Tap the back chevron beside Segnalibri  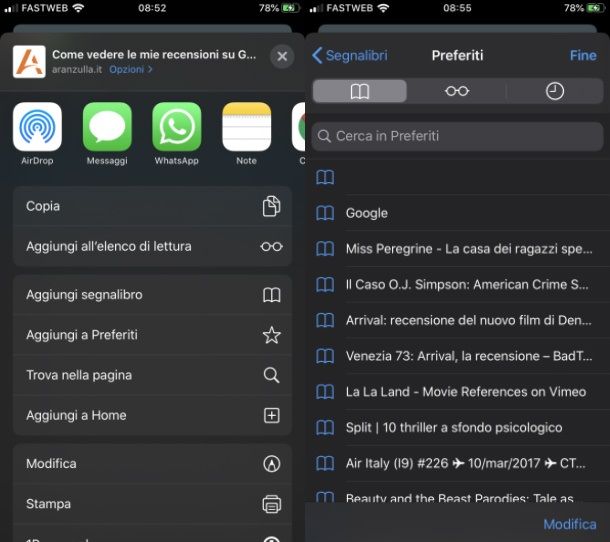coord(317,55)
